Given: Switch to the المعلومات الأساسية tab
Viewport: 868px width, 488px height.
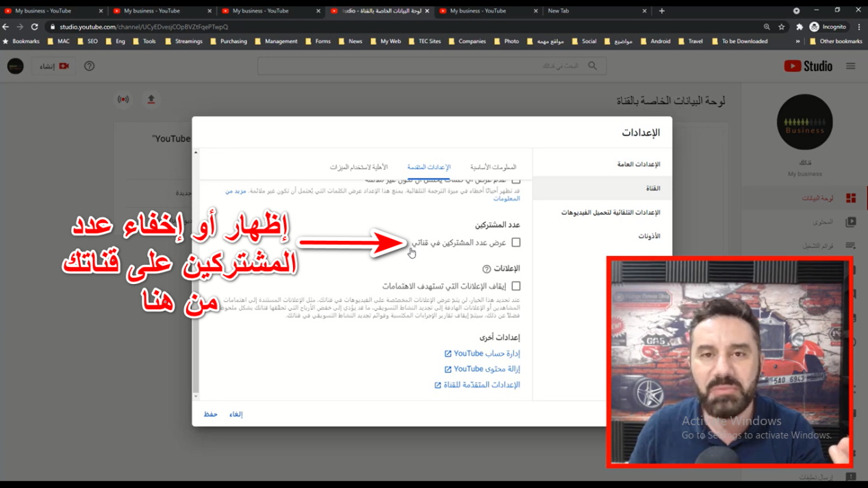Looking at the screenshot, I should click(493, 167).
